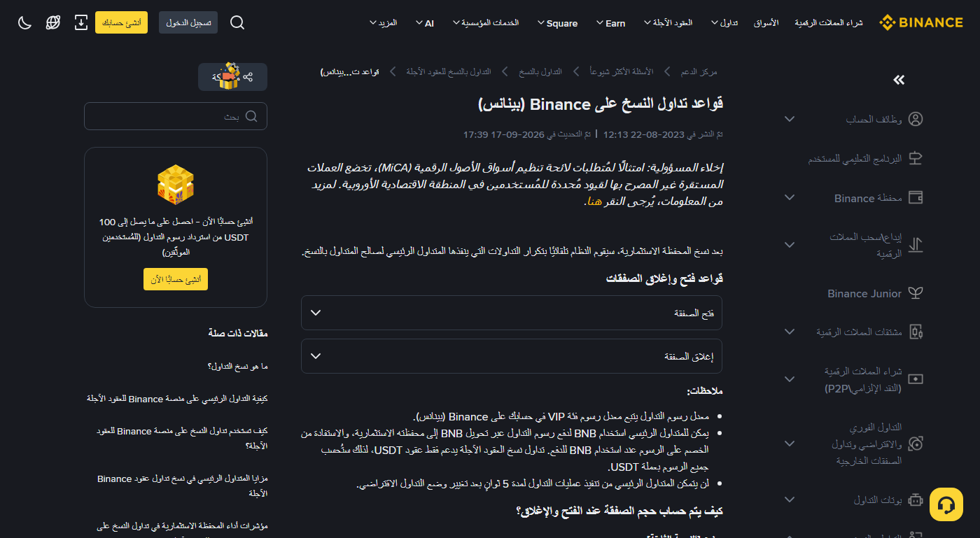The width and height of the screenshot is (980, 538).
Task: Toggle dark mode moon icon
Action: click(x=24, y=22)
